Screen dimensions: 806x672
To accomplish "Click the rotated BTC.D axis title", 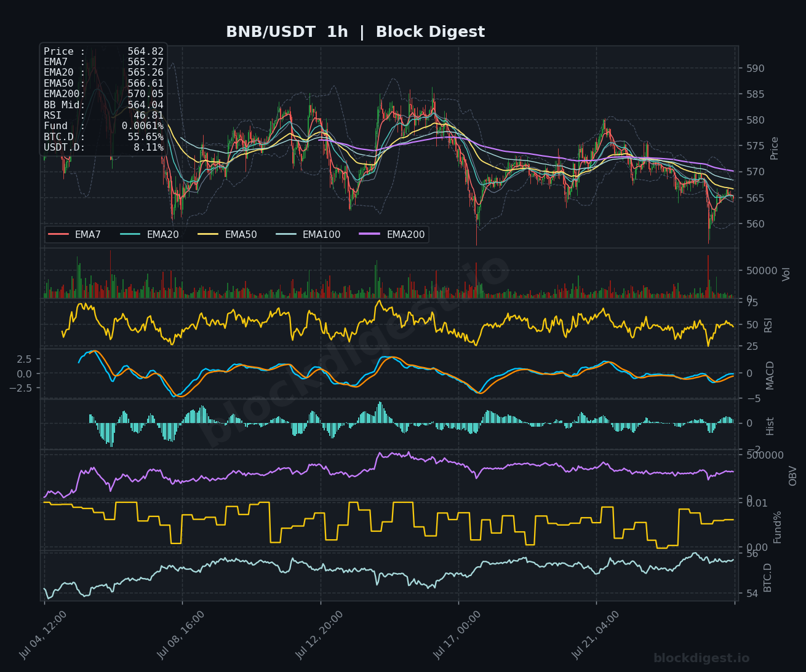I will [x=767, y=577].
